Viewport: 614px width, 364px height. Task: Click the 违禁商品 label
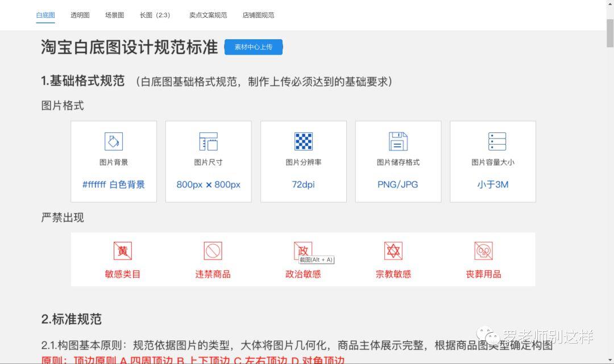click(x=213, y=274)
